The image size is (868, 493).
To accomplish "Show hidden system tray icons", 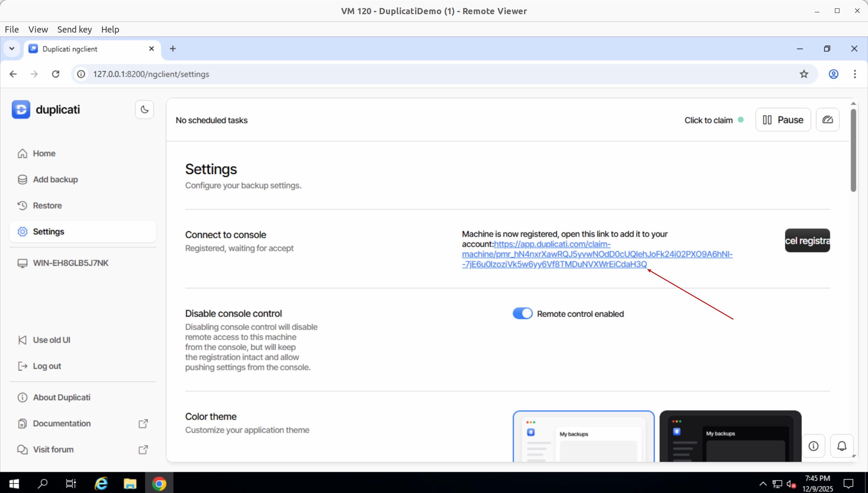I will tap(763, 484).
